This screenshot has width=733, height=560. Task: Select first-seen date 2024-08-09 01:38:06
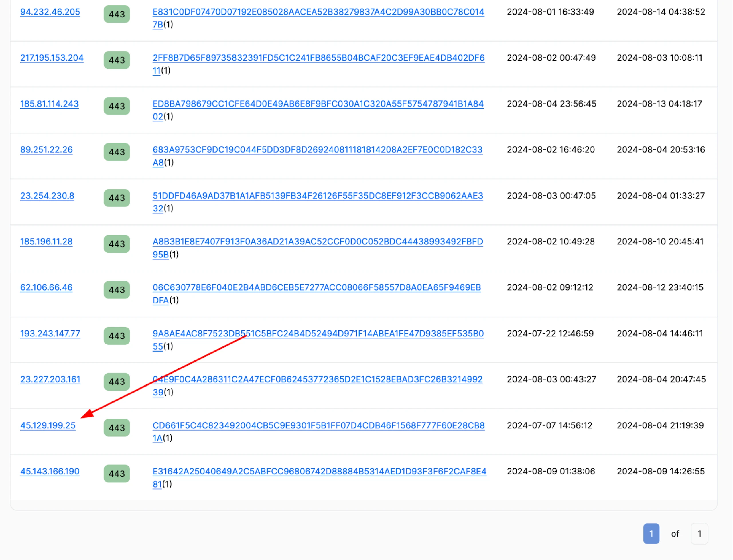tap(551, 472)
